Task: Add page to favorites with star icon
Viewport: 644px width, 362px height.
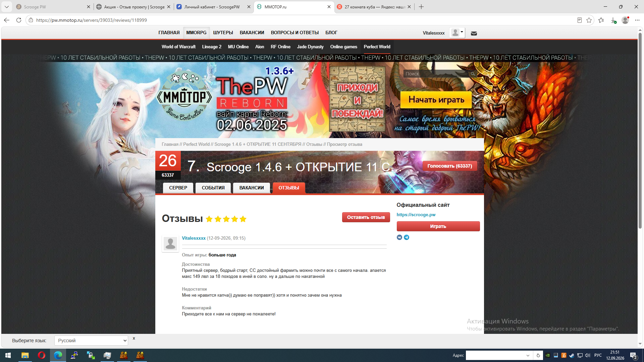Action: [x=589, y=20]
